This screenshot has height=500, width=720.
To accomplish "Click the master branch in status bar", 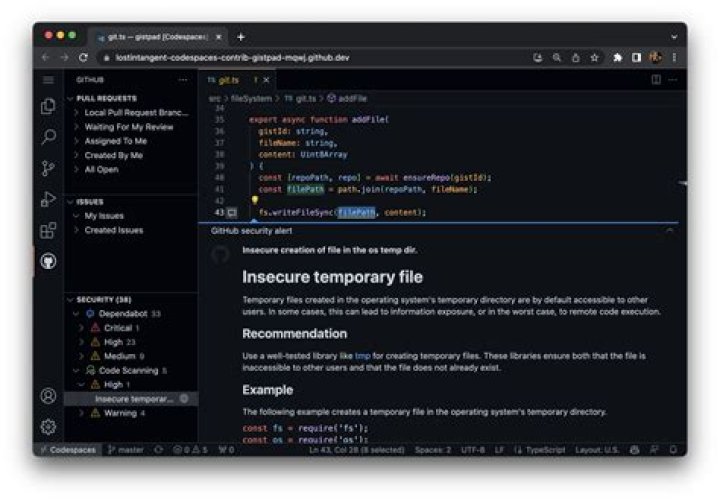I will tap(126, 450).
